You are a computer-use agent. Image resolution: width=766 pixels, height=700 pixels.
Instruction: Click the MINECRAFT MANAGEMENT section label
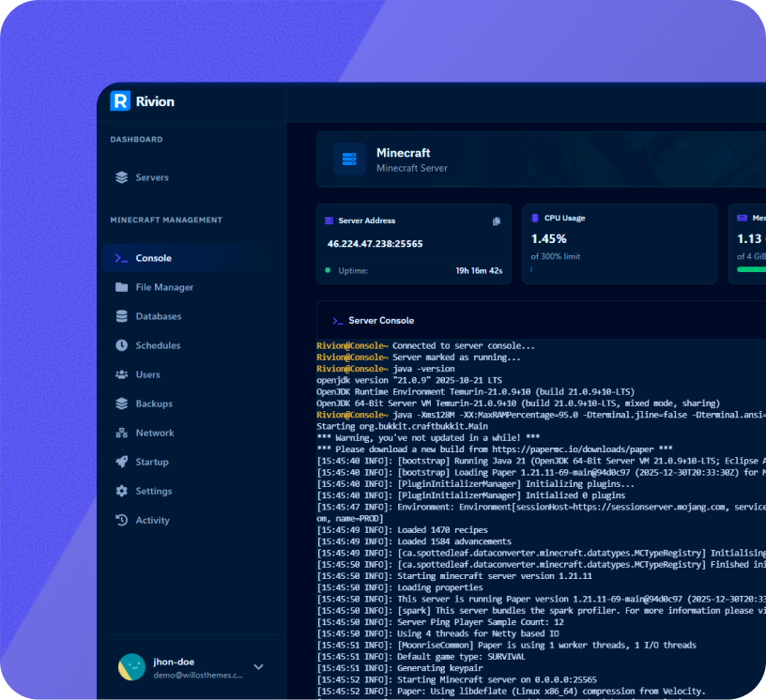tap(166, 220)
